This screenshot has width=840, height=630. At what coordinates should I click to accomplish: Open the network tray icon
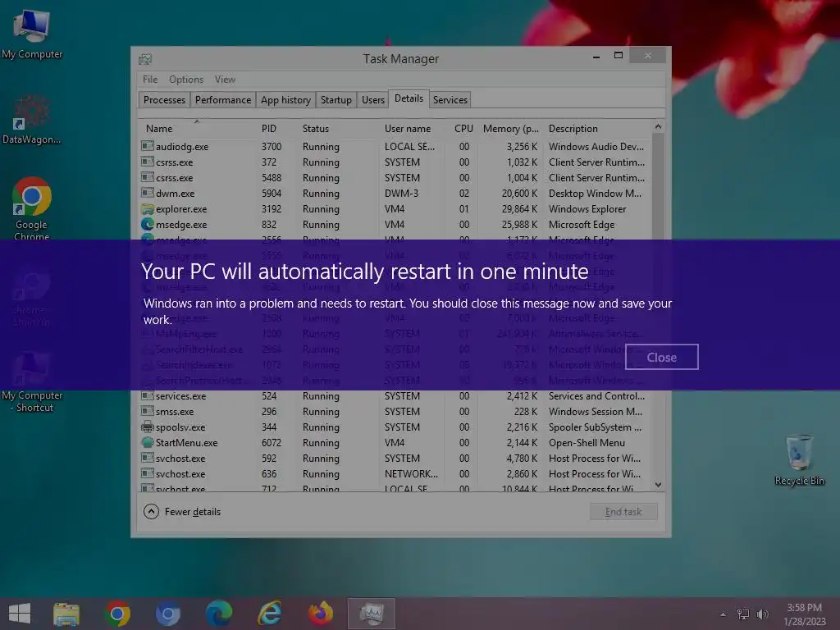(743, 614)
